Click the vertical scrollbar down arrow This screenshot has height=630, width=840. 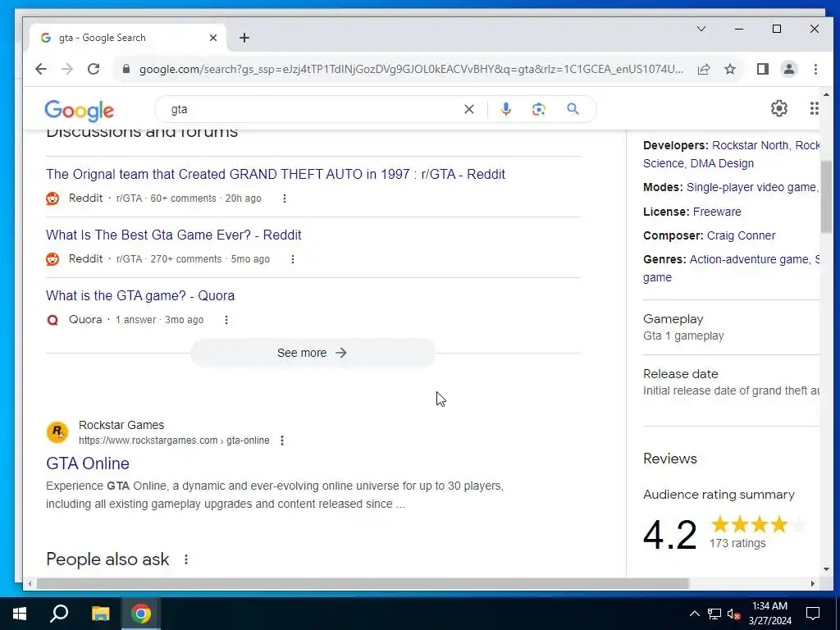point(826,569)
